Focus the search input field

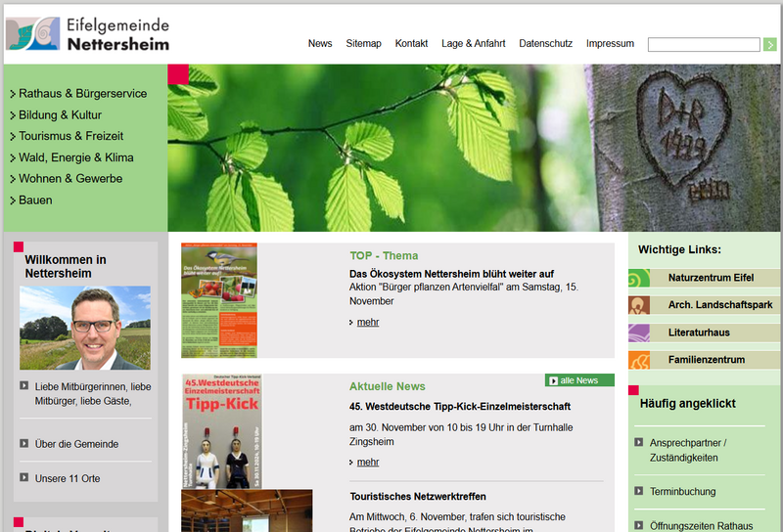(704, 44)
